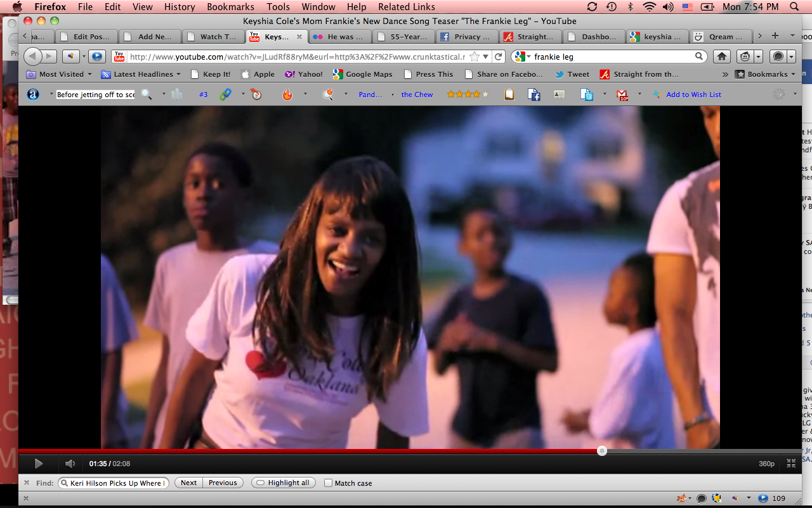Click the browser back arrow button
Viewport: 812px width, 508px height.
tap(34, 57)
